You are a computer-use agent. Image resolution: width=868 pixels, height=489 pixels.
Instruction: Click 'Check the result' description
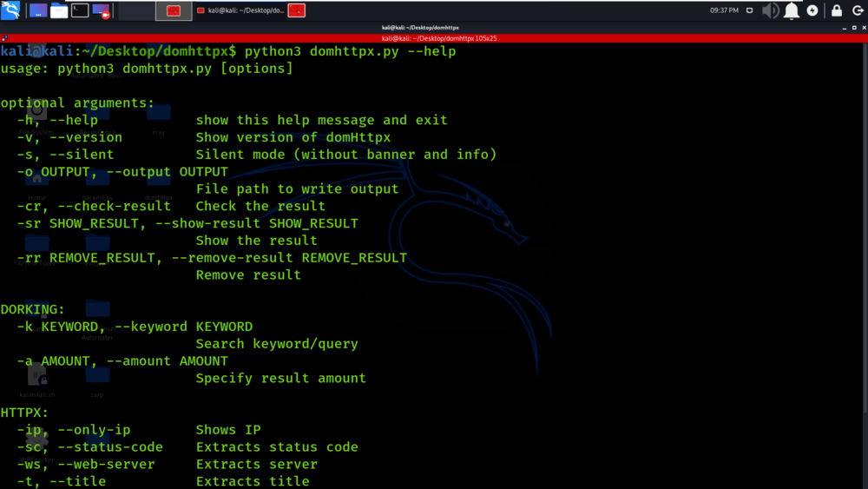(260, 206)
